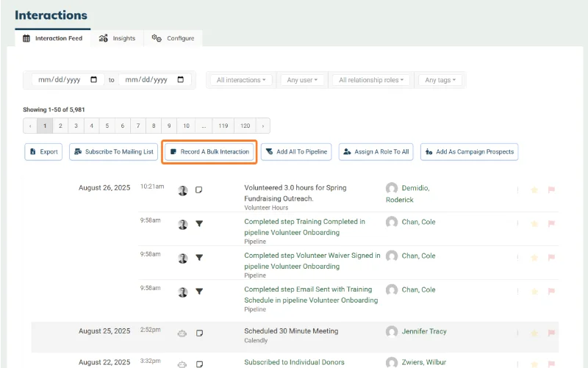This screenshot has width=588, height=368.
Task: Click Jennifer Tracy's avatar icon
Action: tap(392, 331)
